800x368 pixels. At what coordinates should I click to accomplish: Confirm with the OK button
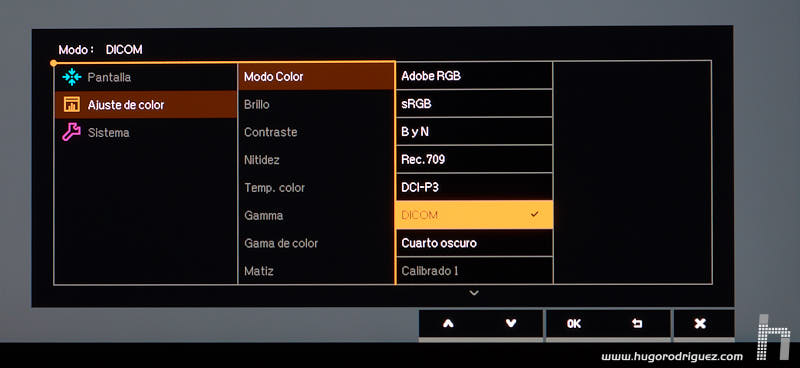click(574, 324)
